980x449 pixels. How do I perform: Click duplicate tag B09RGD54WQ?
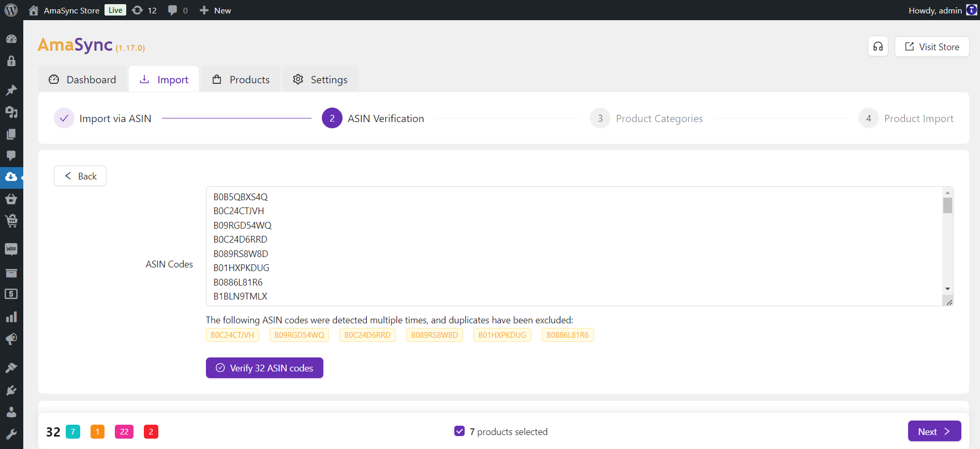pos(300,335)
